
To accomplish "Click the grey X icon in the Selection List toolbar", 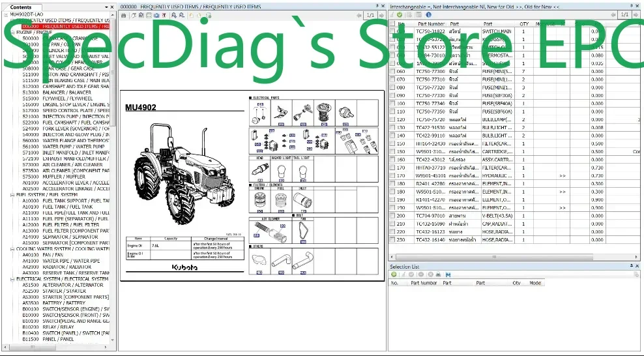I will pos(430,274).
